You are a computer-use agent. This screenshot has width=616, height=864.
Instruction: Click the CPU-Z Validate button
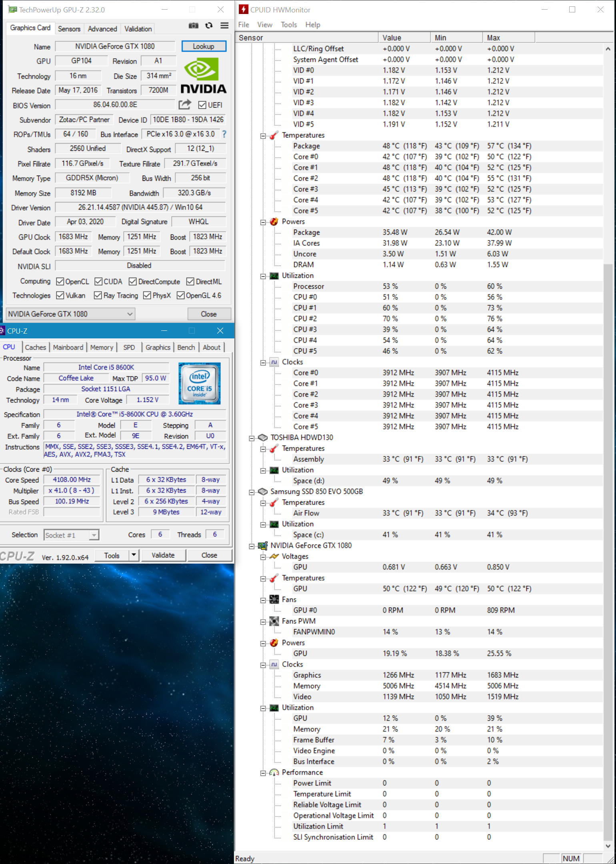coord(163,555)
